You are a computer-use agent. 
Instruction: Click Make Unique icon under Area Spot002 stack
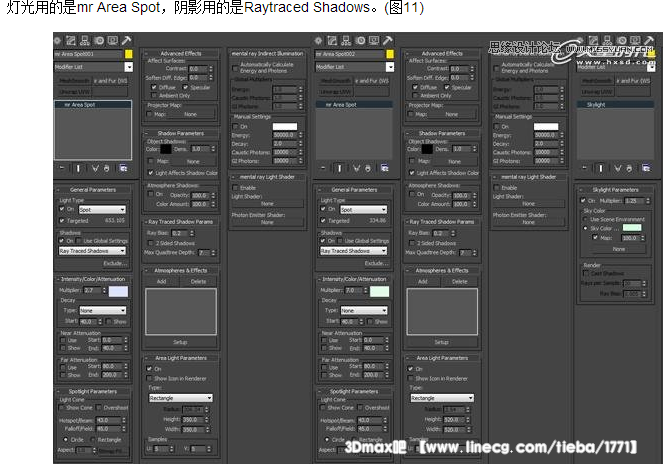(x=356, y=168)
